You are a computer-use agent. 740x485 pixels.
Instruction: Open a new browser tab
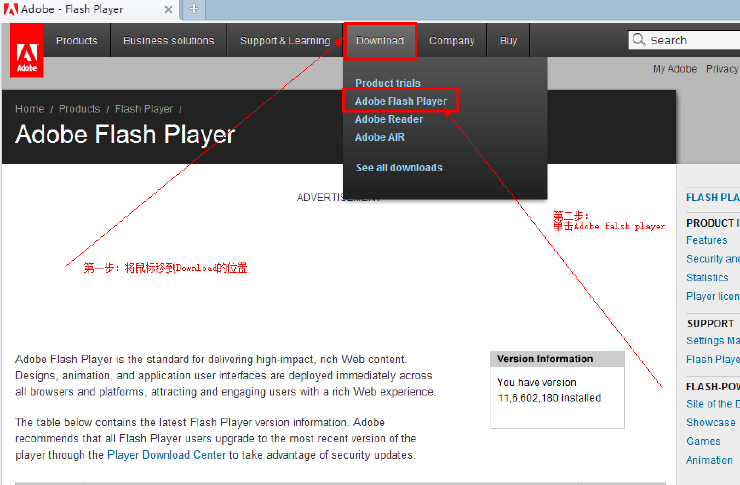pyautogui.click(x=194, y=9)
